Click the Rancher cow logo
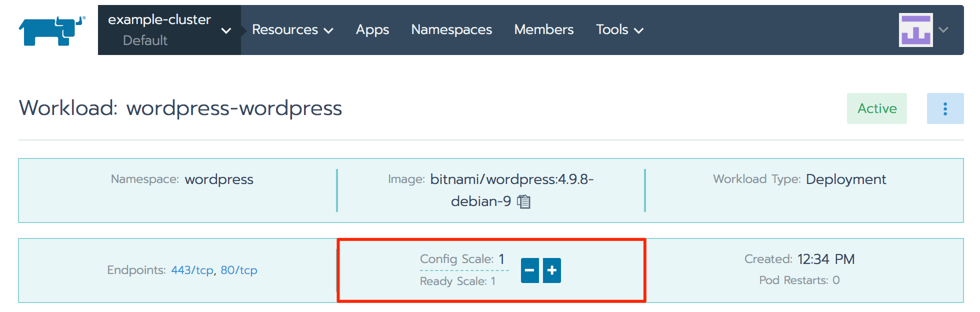980x312 pixels. pos(51,30)
